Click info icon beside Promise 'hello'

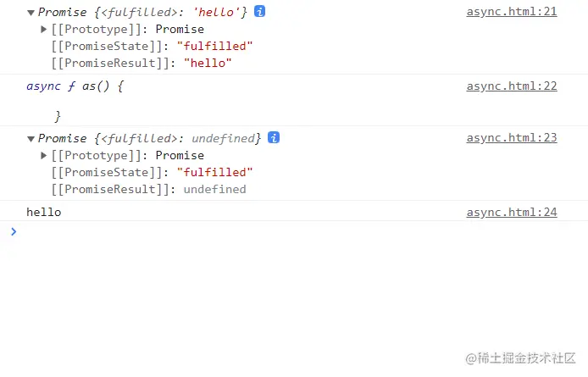(x=259, y=11)
